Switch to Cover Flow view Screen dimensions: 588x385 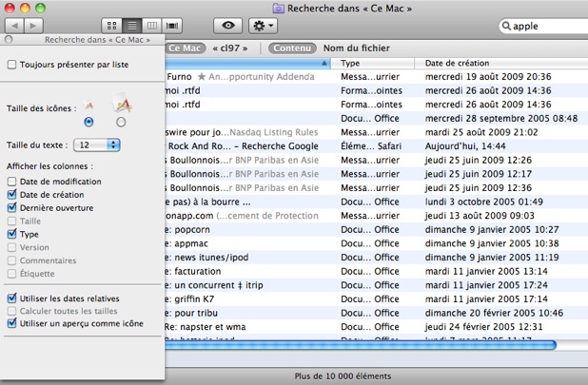point(172,26)
